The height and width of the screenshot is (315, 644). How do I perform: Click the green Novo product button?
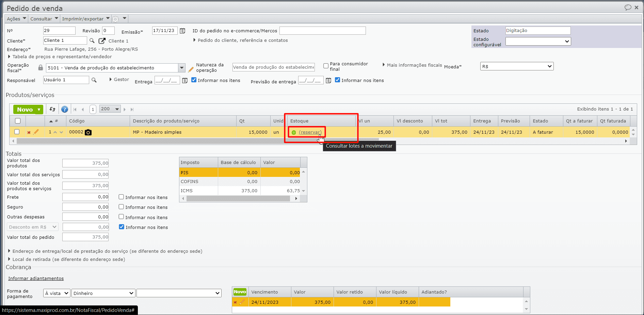tap(28, 110)
